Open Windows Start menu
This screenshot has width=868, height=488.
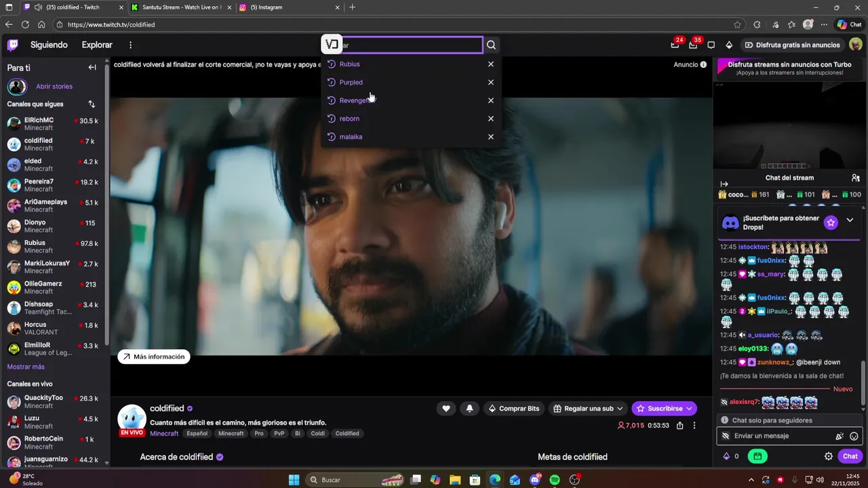[x=294, y=480]
